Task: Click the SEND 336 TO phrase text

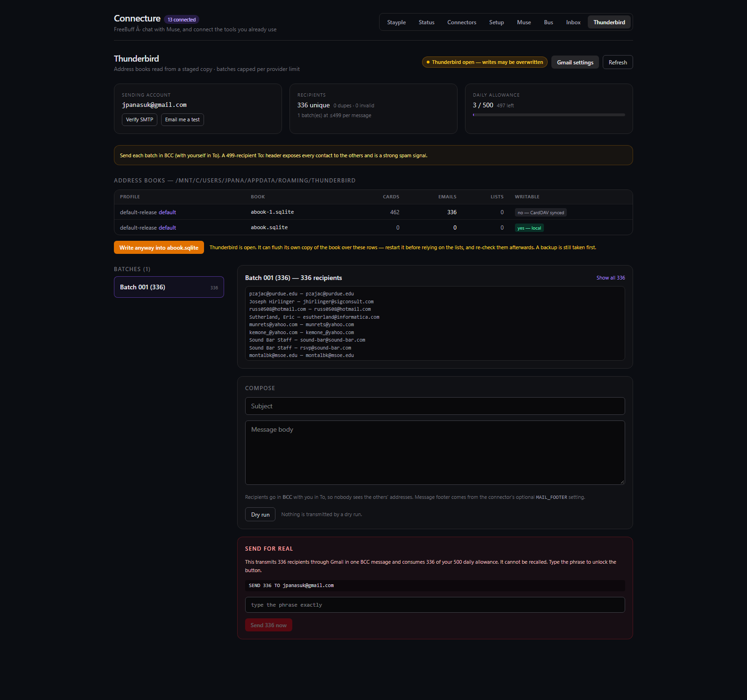Action: pos(291,585)
